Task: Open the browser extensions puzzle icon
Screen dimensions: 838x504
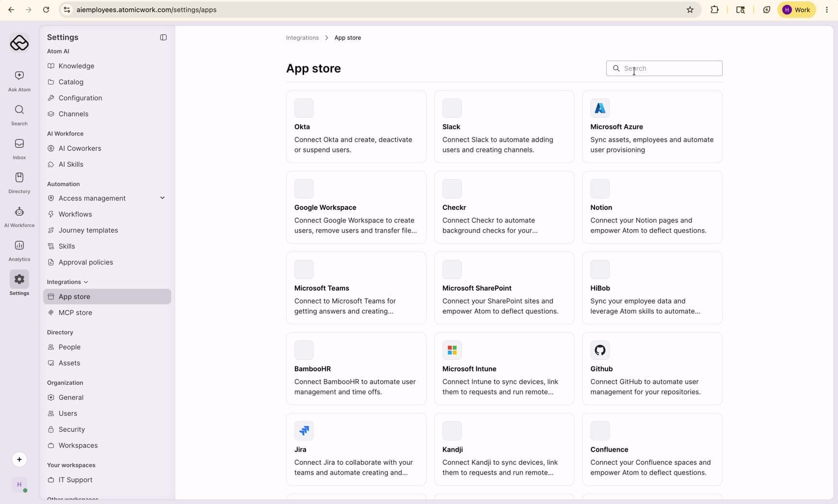Action: (x=714, y=10)
